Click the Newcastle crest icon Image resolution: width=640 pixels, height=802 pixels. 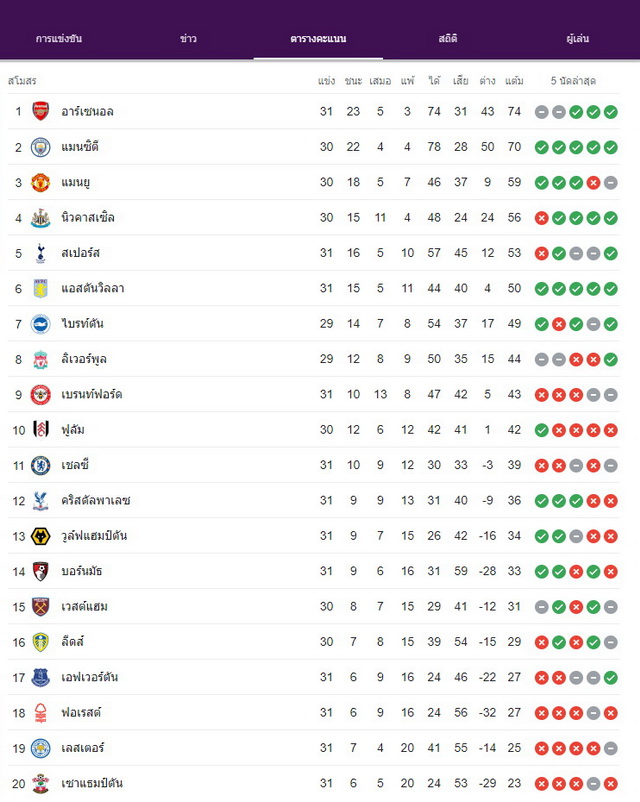[40, 218]
